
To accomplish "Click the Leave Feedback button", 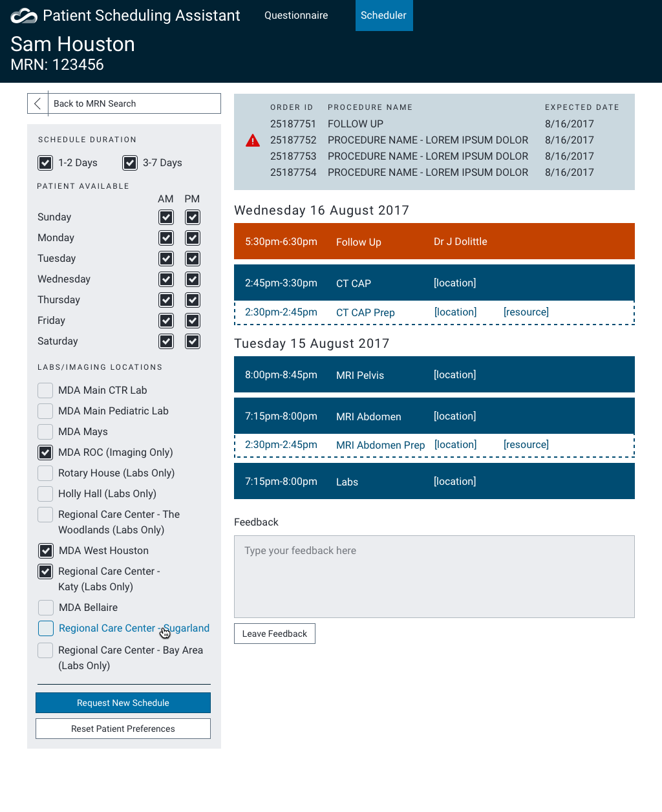I will tap(275, 634).
